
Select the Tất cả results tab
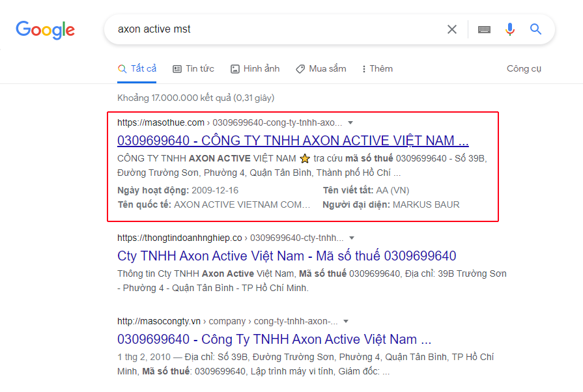click(137, 69)
